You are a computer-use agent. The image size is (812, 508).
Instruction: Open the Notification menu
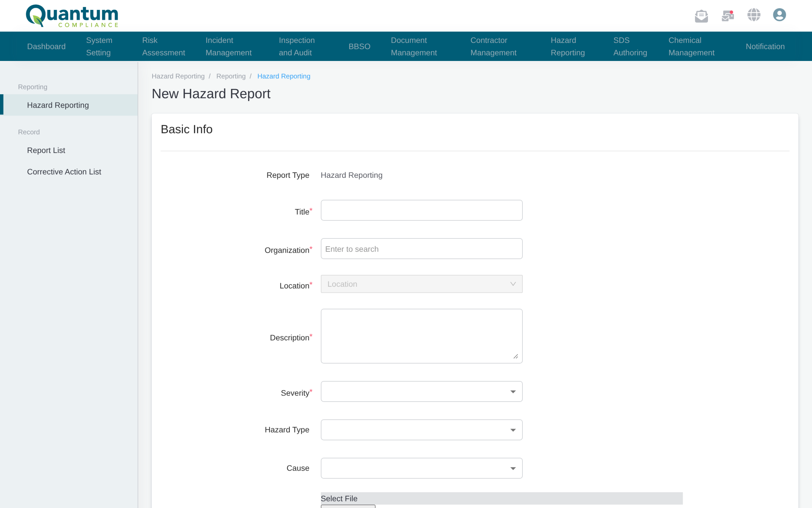[765, 46]
